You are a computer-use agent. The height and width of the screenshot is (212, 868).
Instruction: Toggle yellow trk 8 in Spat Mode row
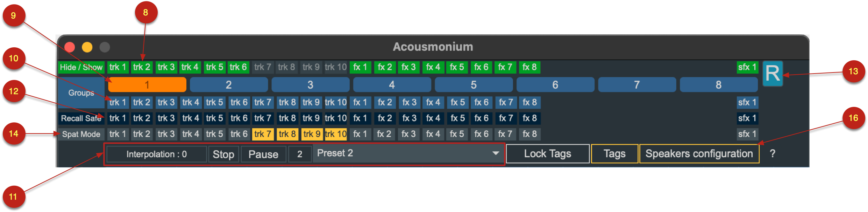tap(287, 134)
